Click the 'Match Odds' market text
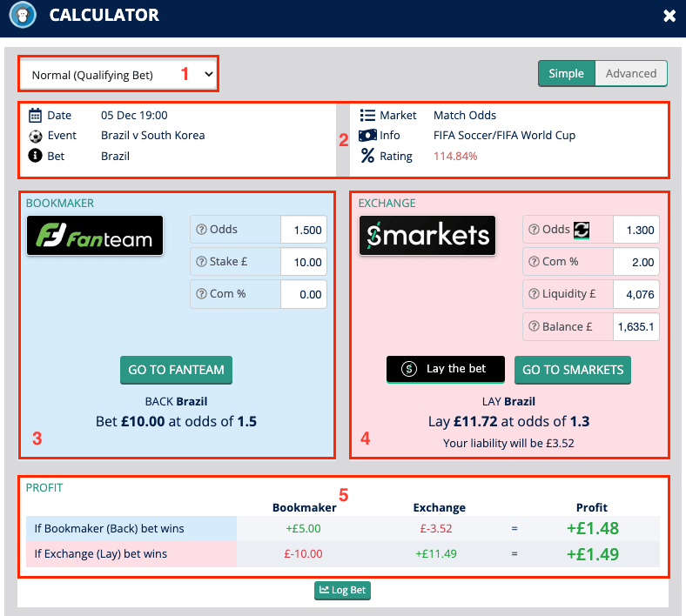This screenshot has width=686, height=616. point(465,116)
